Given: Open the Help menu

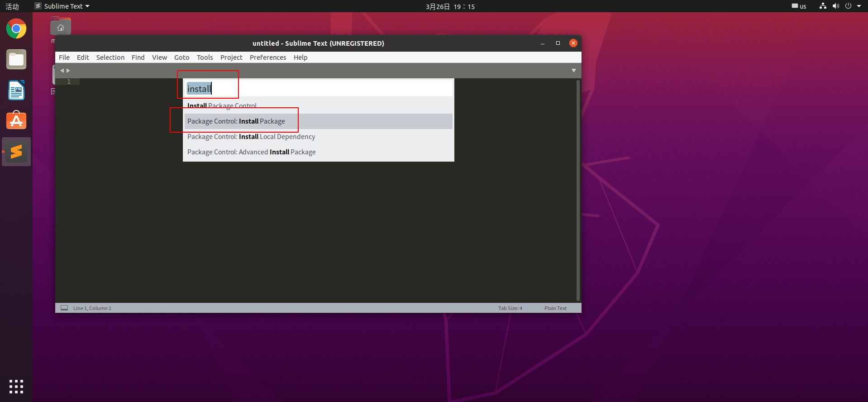Looking at the screenshot, I should (300, 57).
